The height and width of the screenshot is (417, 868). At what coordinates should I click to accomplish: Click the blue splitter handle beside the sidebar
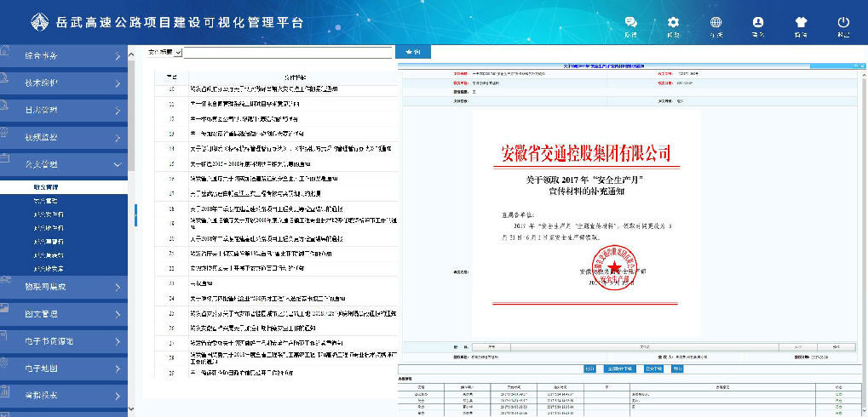[x=136, y=215]
